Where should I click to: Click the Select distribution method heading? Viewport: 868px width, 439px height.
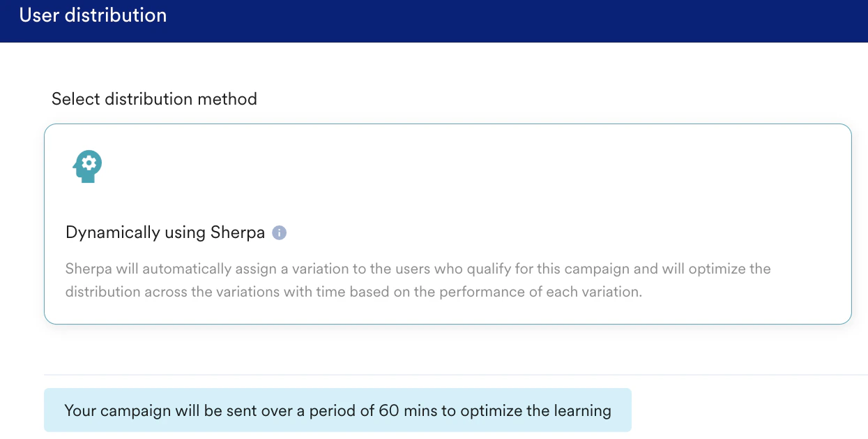tap(153, 98)
